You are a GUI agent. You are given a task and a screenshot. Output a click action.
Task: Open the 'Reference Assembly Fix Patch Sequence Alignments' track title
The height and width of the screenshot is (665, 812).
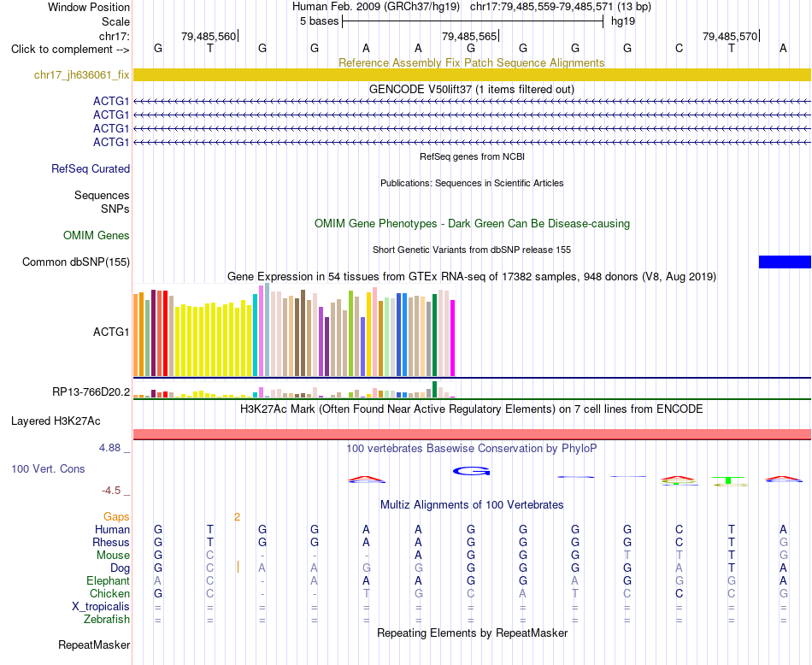tap(471, 62)
